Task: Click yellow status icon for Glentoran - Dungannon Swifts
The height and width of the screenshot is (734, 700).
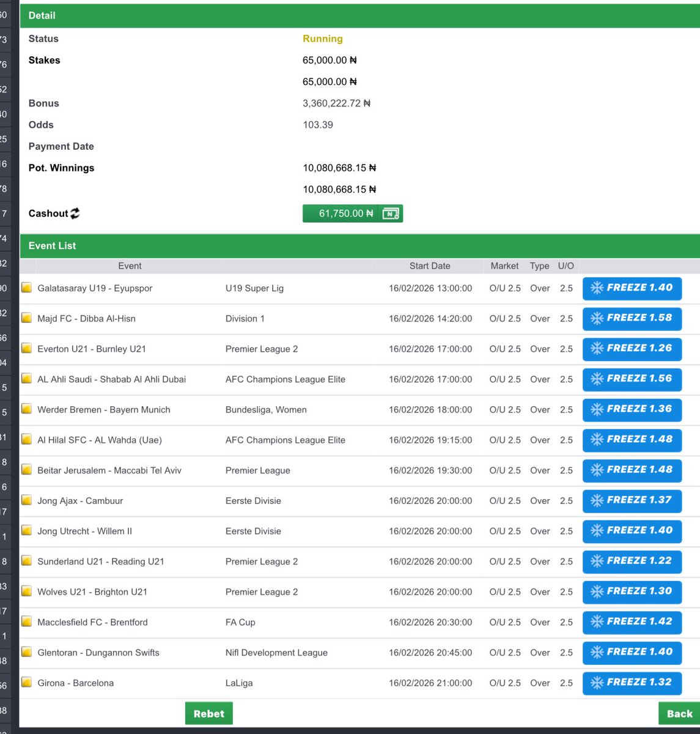Action: [x=27, y=652]
